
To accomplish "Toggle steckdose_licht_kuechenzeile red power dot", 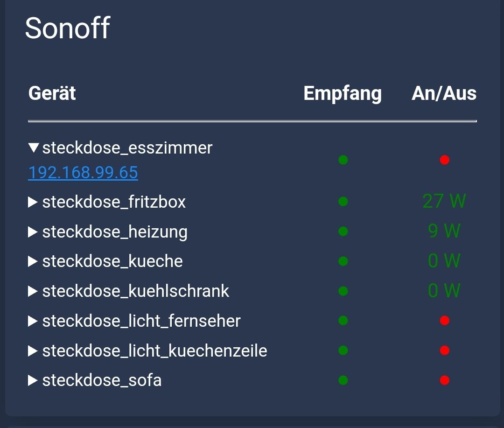I will (444, 351).
